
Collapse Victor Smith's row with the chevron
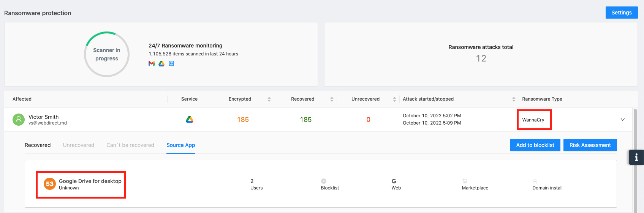pos(623,120)
